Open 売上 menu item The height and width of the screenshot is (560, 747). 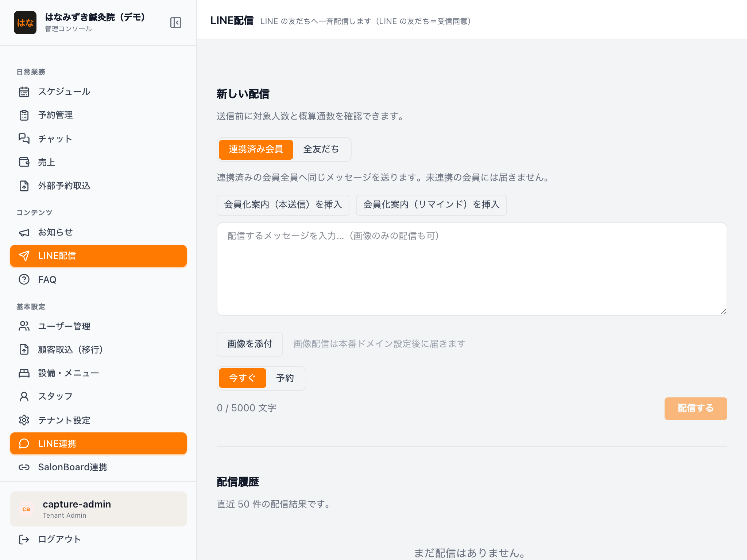coord(98,162)
